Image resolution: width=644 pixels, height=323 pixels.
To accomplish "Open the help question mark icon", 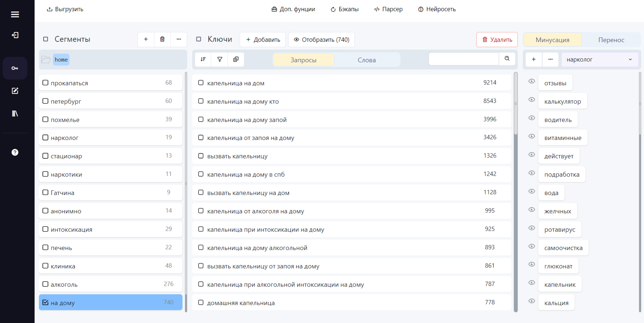I will [15, 152].
